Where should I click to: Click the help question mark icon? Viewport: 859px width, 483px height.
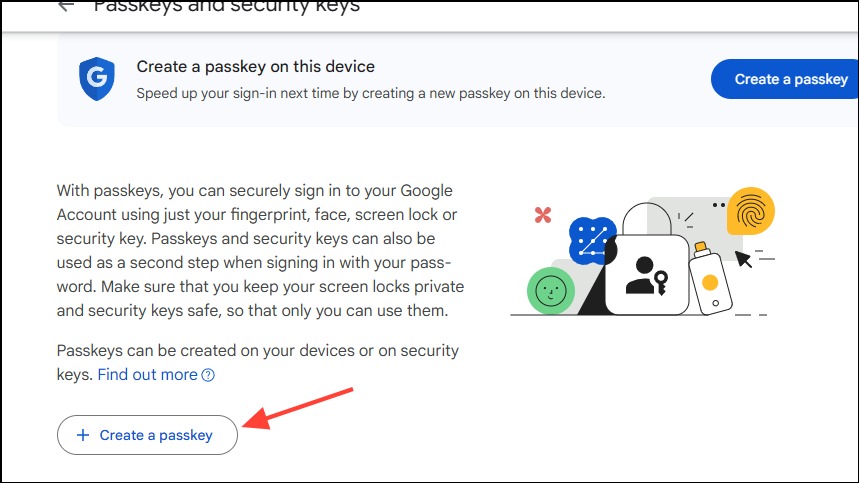tap(208, 375)
